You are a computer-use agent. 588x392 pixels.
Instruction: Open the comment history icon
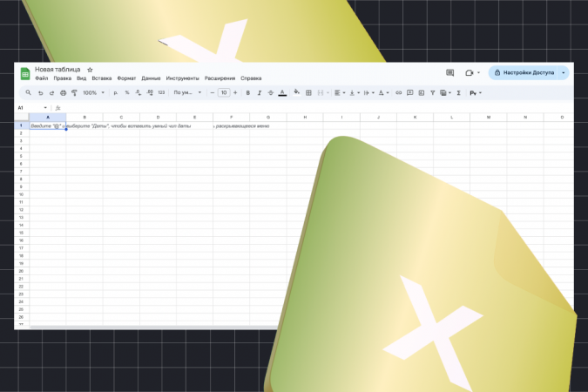(x=450, y=73)
